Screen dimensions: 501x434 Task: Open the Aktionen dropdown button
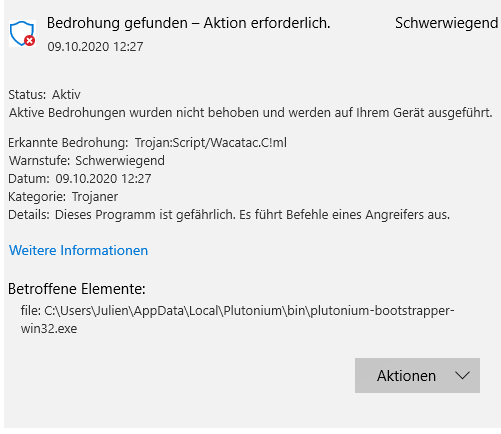[x=417, y=375]
